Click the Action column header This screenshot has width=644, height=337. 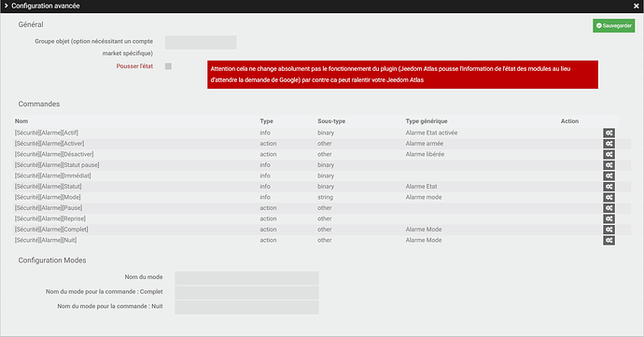point(569,120)
